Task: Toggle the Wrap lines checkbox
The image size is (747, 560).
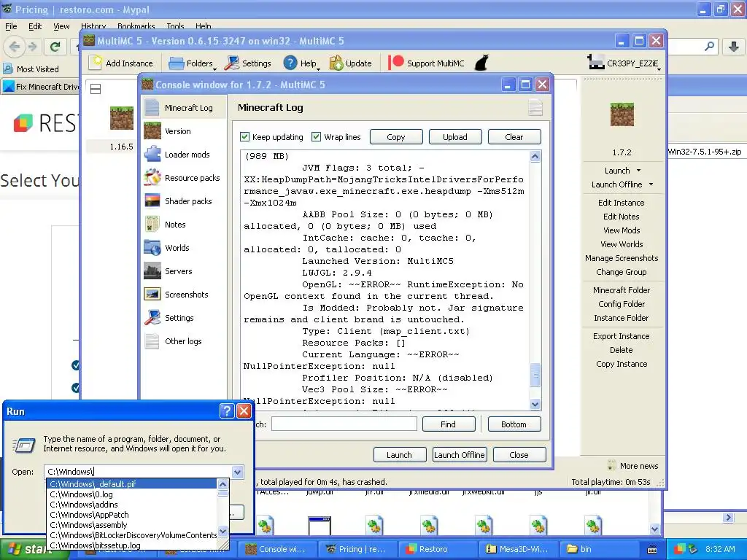Action: [x=316, y=136]
